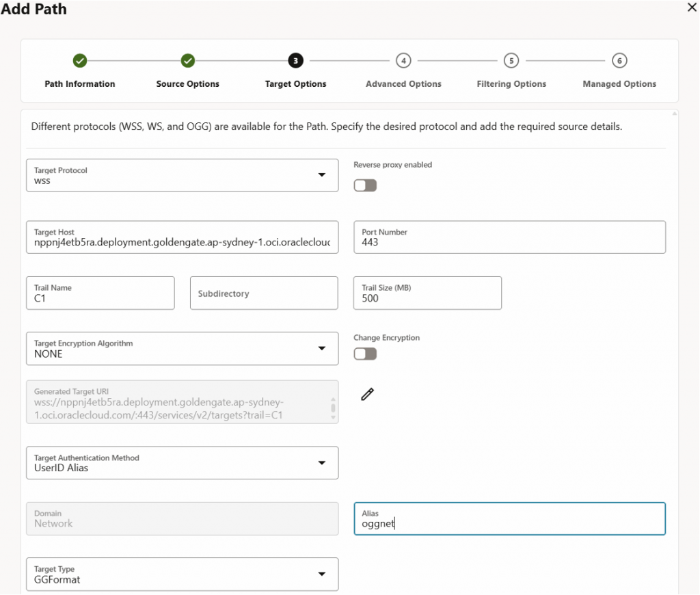Screen dimensions: 700x595
Task: Click the Subdirectory text field
Action: click(x=264, y=293)
